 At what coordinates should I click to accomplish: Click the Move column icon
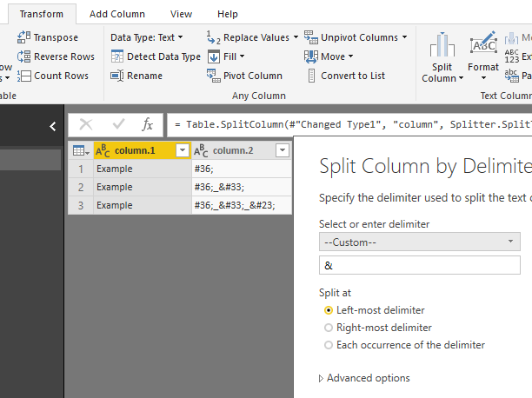(311, 56)
